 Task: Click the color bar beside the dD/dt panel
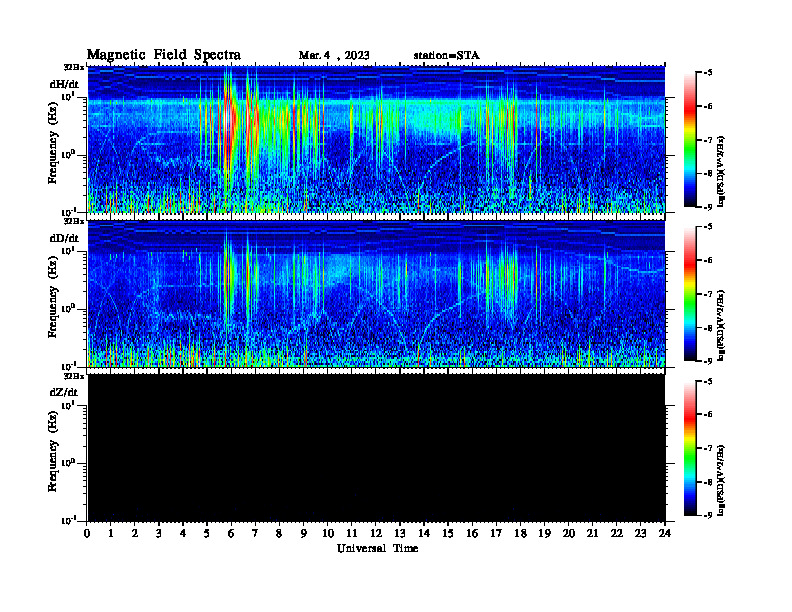point(689,293)
